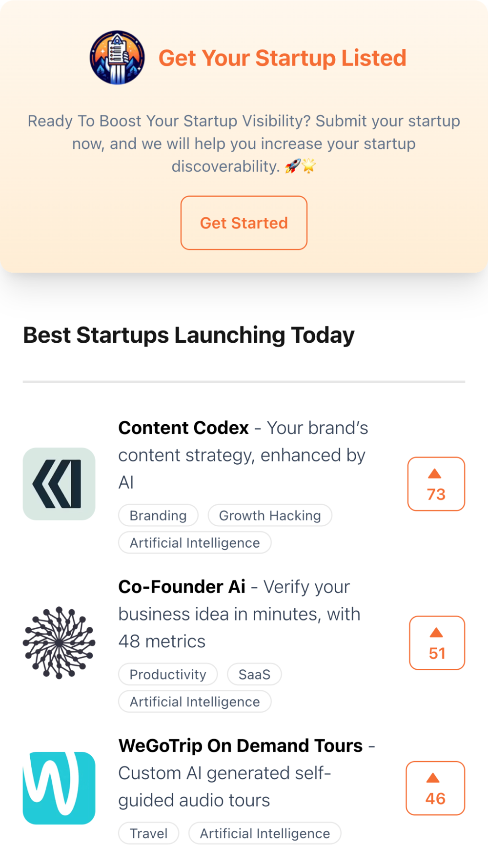Select the Branding tag

point(158,516)
